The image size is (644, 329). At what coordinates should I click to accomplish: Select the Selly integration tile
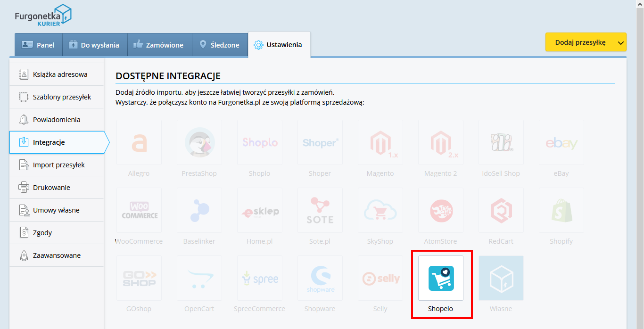click(380, 278)
